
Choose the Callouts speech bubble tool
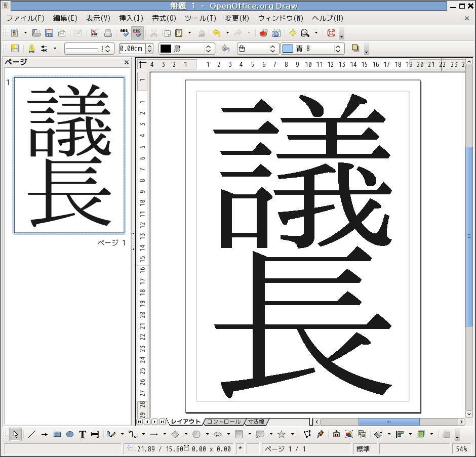[260, 434]
